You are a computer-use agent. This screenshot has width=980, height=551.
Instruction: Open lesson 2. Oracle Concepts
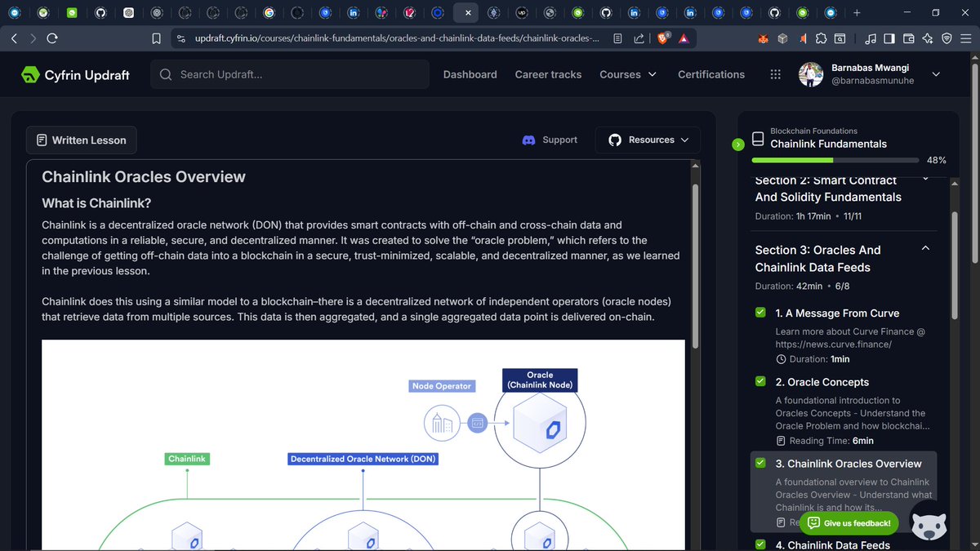[822, 382]
